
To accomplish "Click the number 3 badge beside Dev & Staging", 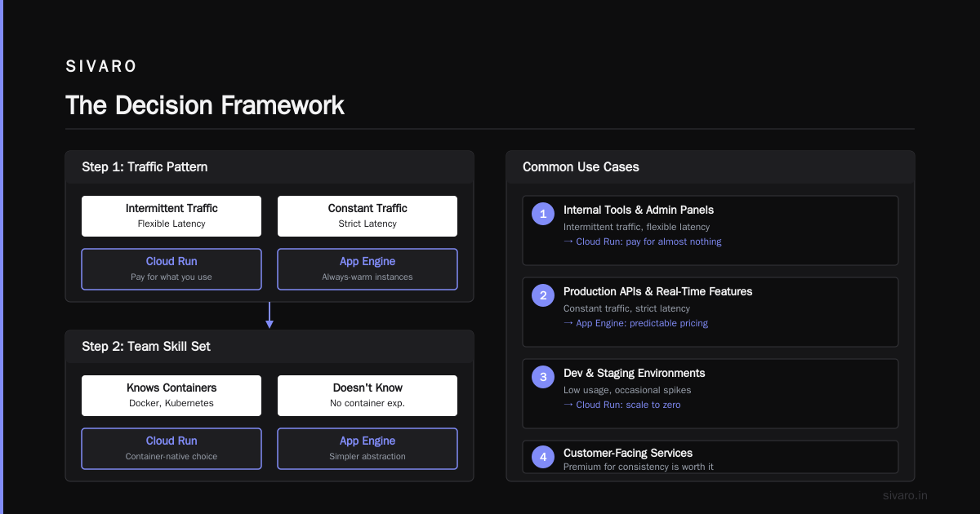I will click(x=543, y=378).
